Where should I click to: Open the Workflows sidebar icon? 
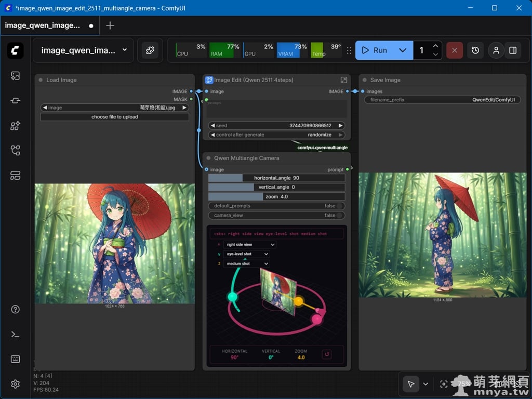15,151
